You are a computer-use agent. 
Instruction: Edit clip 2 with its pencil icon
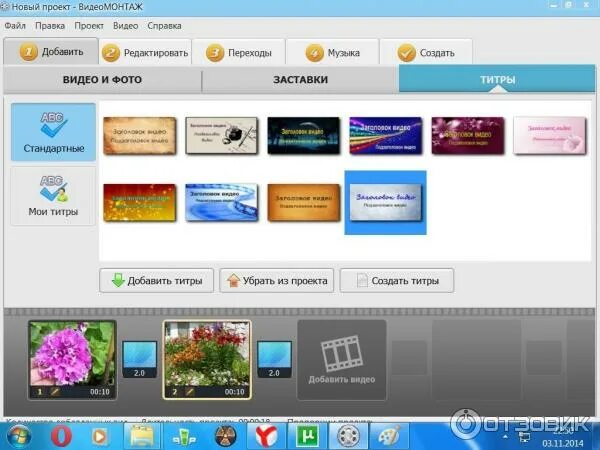pyautogui.click(x=189, y=392)
